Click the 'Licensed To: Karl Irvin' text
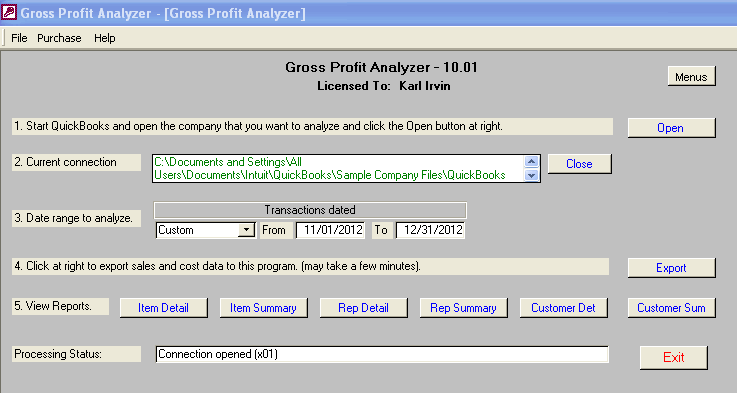The height and width of the screenshot is (393, 737). pos(384,86)
